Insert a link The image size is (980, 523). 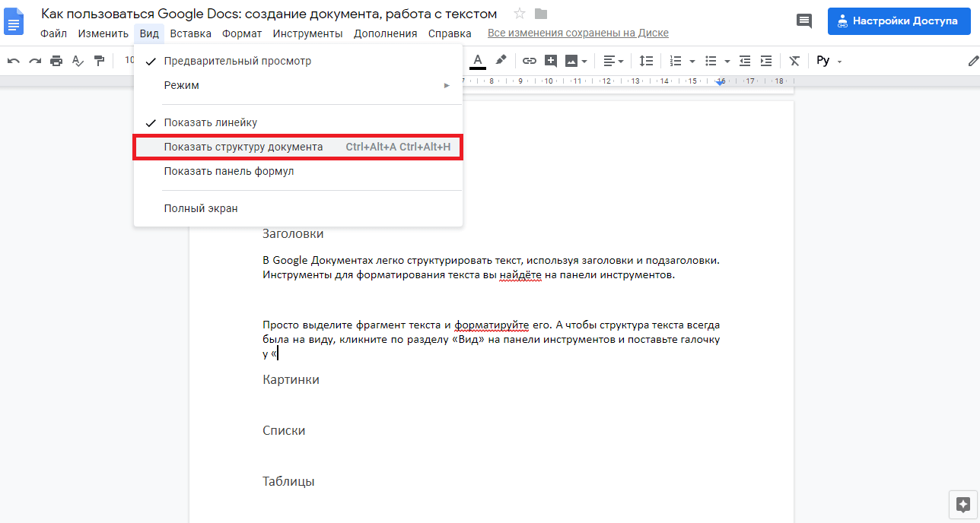529,60
